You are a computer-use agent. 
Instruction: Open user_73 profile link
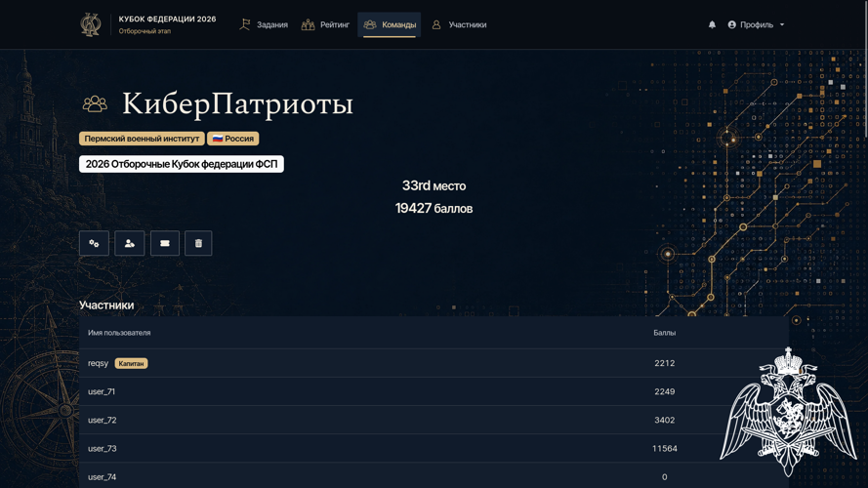tap(102, 448)
